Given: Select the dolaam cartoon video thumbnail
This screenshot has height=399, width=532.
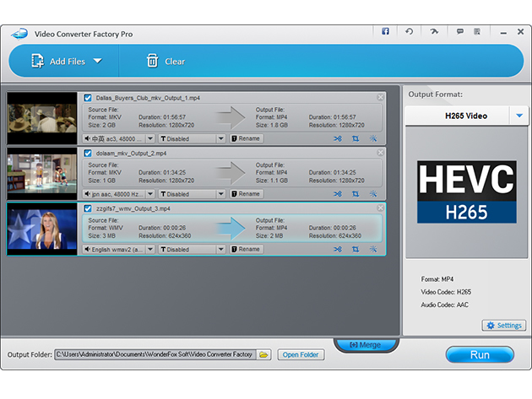Looking at the screenshot, I should (42, 174).
